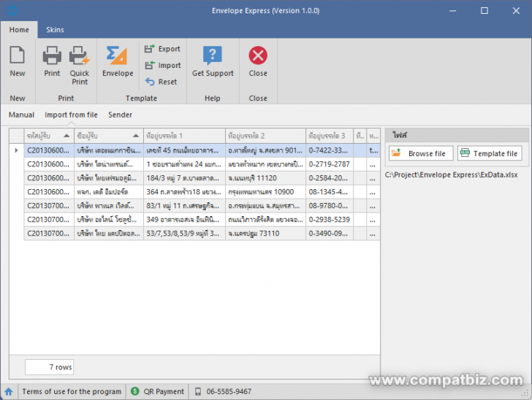This screenshot has height=400, width=532.
Task: Click the row indicator arrow of first row
Action: [16, 150]
